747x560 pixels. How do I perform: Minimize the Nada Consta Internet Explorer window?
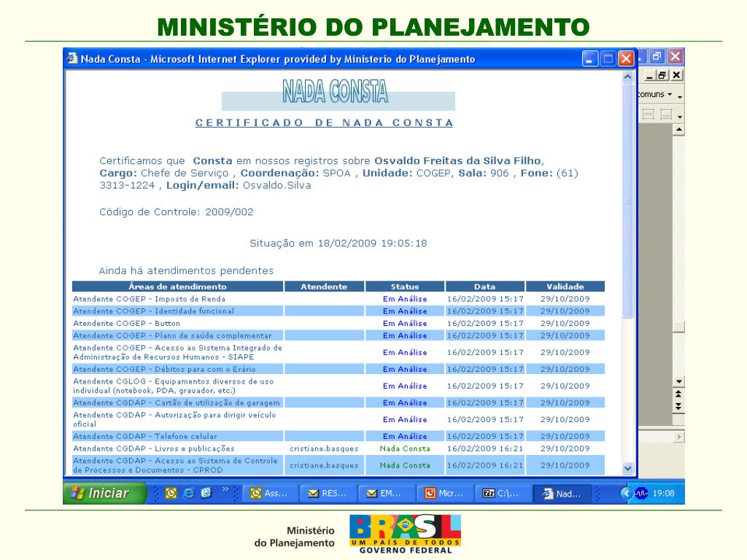[589, 58]
